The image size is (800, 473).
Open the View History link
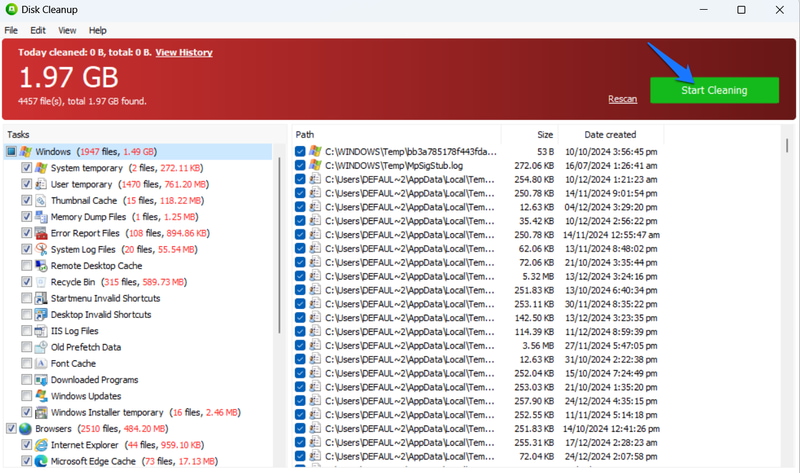pos(184,53)
